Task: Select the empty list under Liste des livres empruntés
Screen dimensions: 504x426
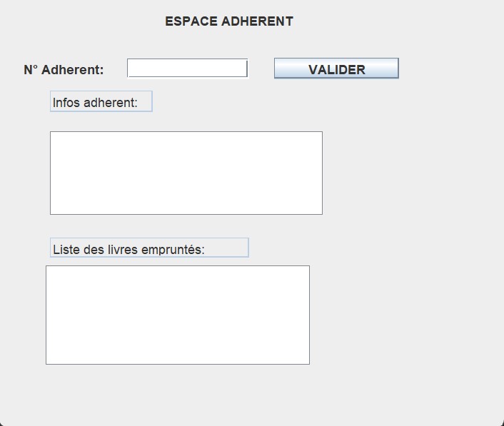Action: [x=177, y=315]
